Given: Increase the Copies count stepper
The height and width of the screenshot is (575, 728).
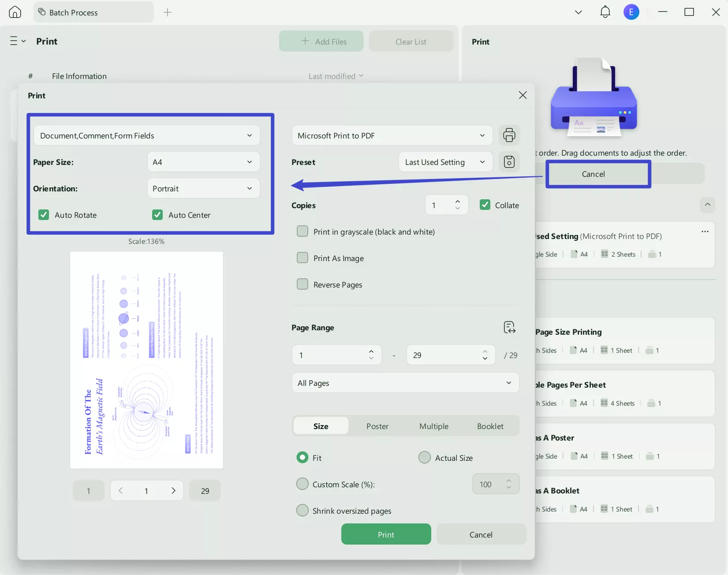Looking at the screenshot, I should point(458,202).
